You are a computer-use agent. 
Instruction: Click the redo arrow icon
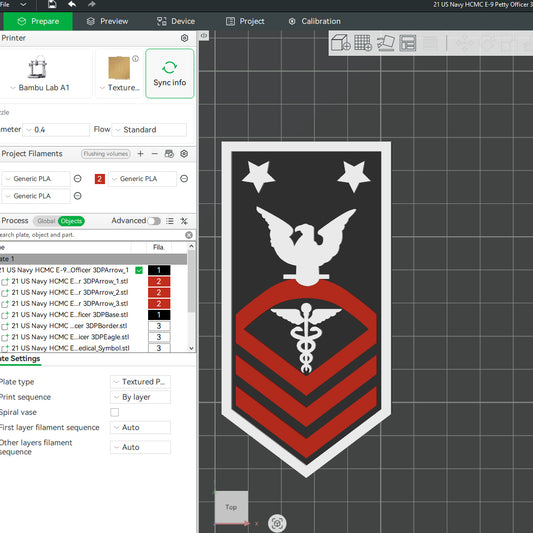click(x=92, y=4)
